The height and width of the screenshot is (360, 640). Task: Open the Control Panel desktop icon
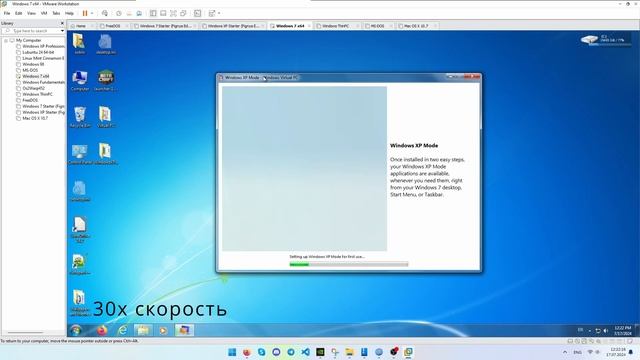tap(80, 154)
